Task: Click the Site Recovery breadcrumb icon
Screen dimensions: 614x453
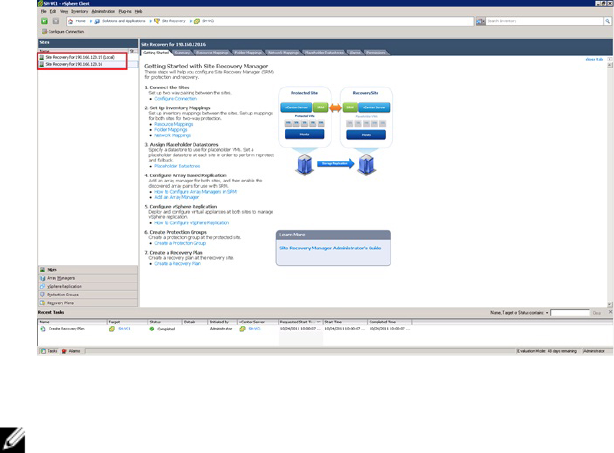Action: click(x=157, y=21)
